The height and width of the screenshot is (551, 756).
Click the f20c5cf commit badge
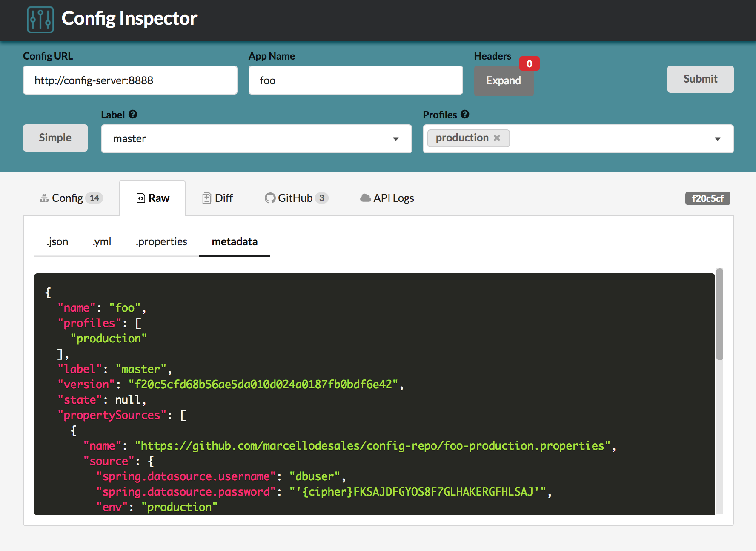click(x=707, y=198)
